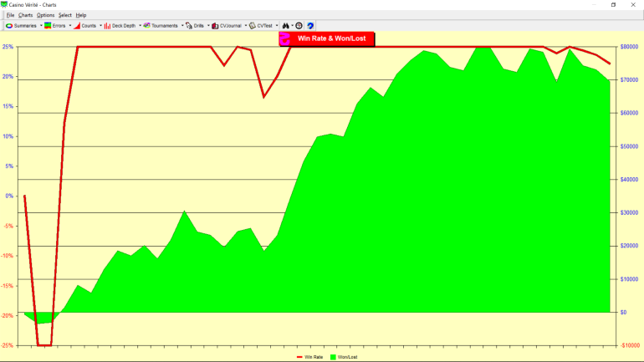This screenshot has height=362, width=644.
Task: Open the Drills toolbar icon
Action: 189,26
